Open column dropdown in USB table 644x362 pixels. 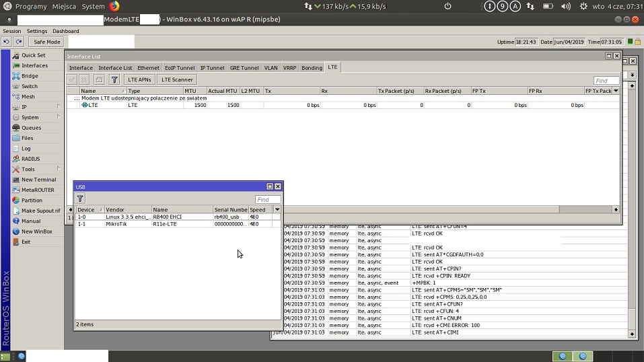(278, 209)
